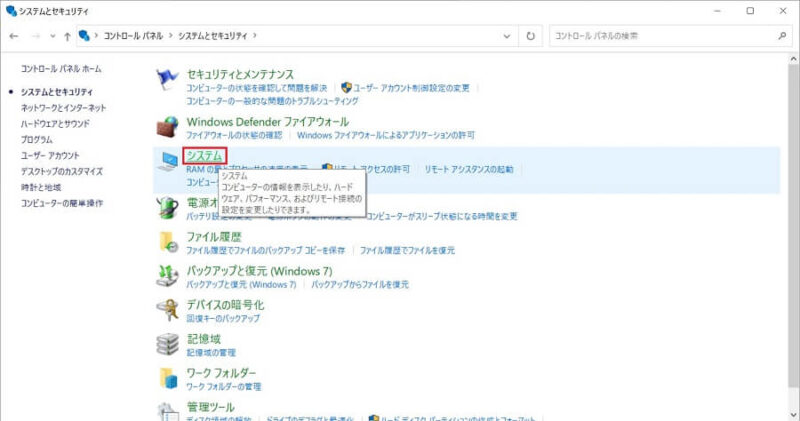
Task: Click コンピューターの一般的な問題のトラブルシューティング link
Action: 272,101
